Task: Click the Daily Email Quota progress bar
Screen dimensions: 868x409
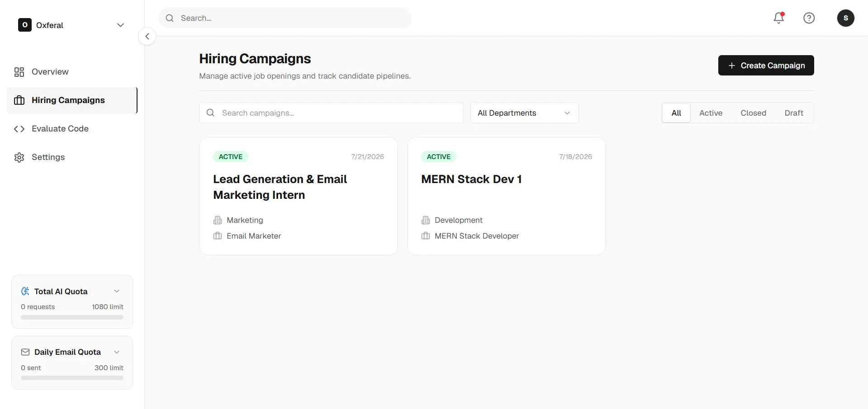Action: [x=72, y=378]
